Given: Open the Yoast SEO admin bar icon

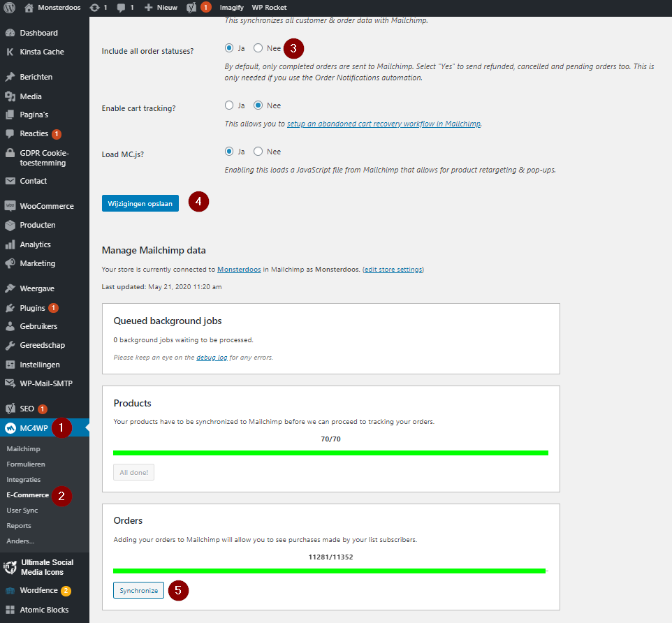Looking at the screenshot, I should [192, 8].
